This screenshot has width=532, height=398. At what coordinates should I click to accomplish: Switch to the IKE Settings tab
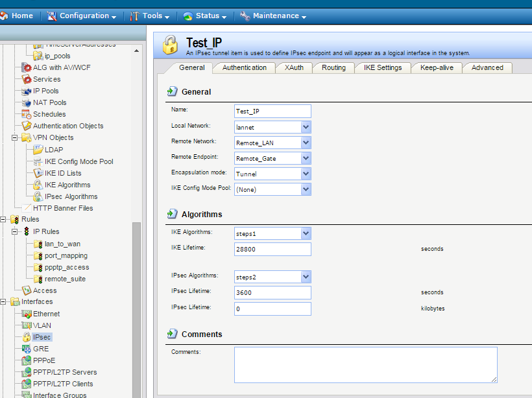pos(382,67)
